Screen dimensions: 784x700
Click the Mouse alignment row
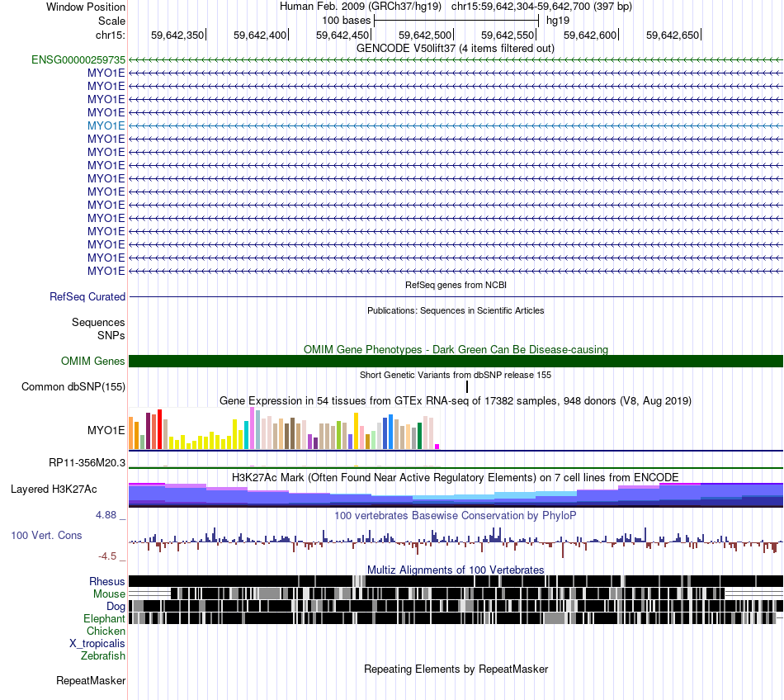click(x=456, y=594)
